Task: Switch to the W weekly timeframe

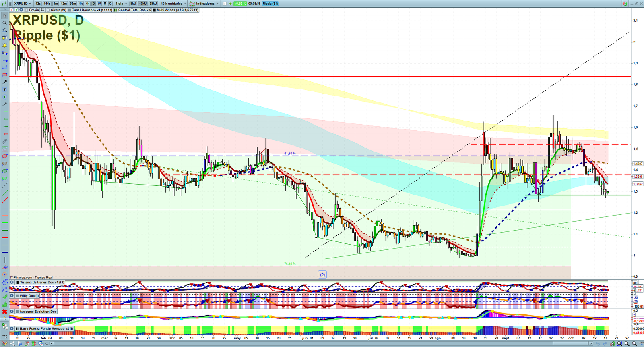Action: 99,4
